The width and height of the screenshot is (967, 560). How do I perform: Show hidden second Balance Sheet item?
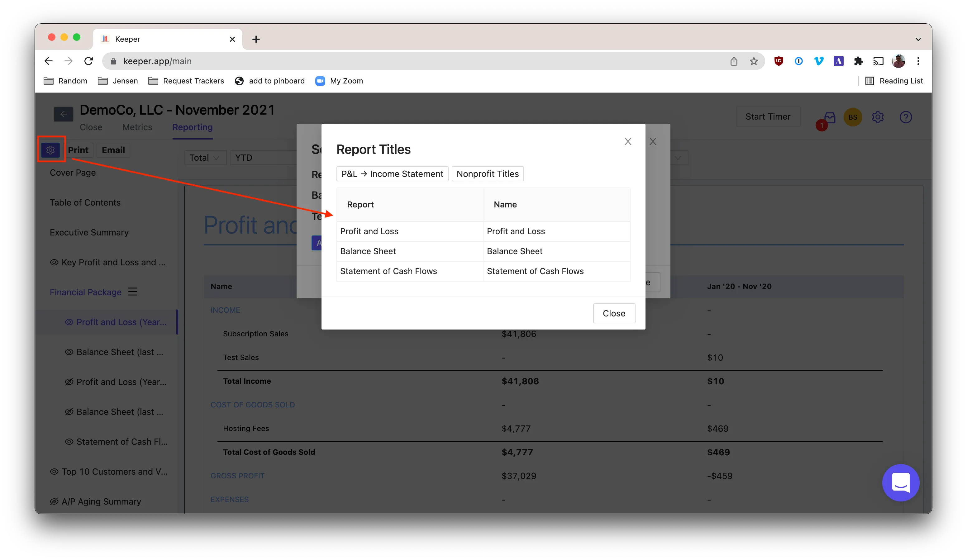tap(69, 412)
